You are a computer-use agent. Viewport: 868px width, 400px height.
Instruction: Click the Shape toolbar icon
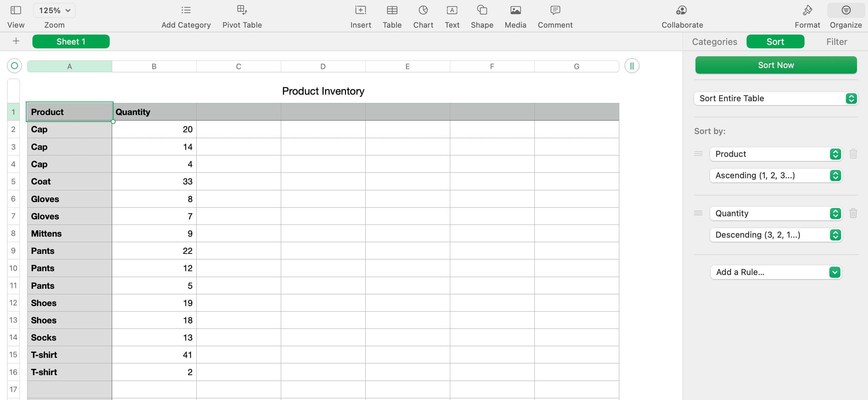482,10
